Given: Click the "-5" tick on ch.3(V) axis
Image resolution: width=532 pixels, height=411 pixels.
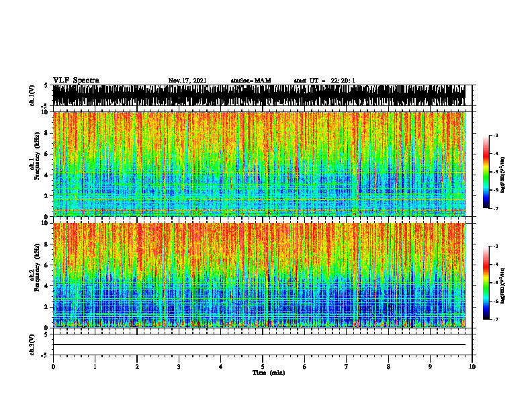Looking at the screenshot, I should tap(46, 355).
